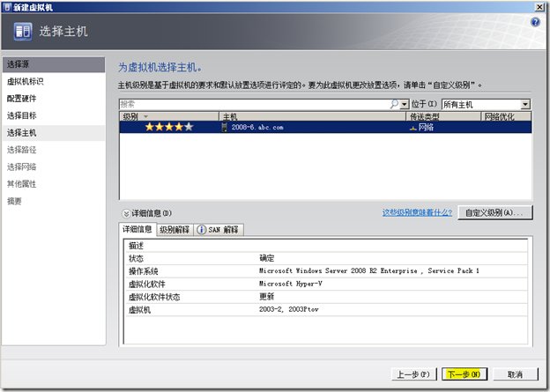Go to the 选择目标 step
The width and height of the screenshot is (550, 392).
54,115
